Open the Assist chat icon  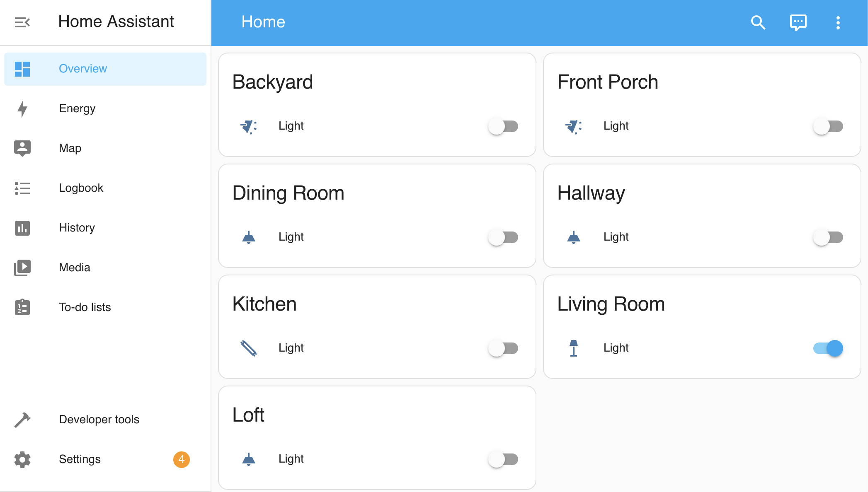point(798,22)
